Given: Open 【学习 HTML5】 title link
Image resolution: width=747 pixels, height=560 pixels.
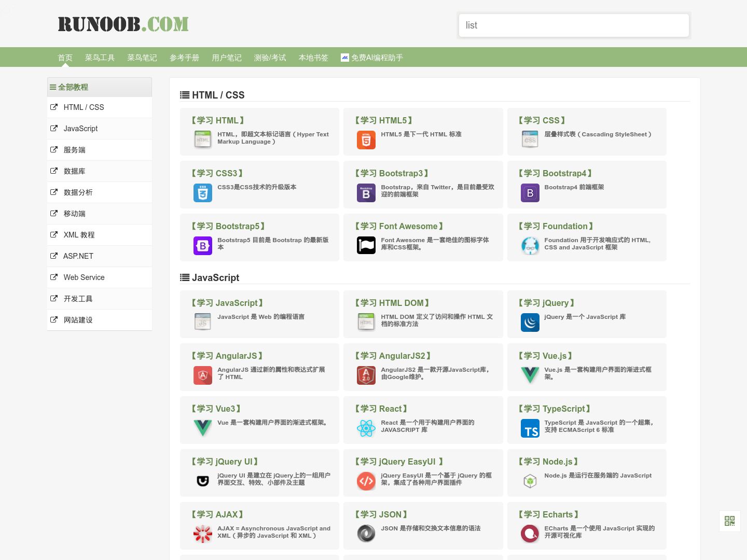Looking at the screenshot, I should pyautogui.click(x=384, y=120).
